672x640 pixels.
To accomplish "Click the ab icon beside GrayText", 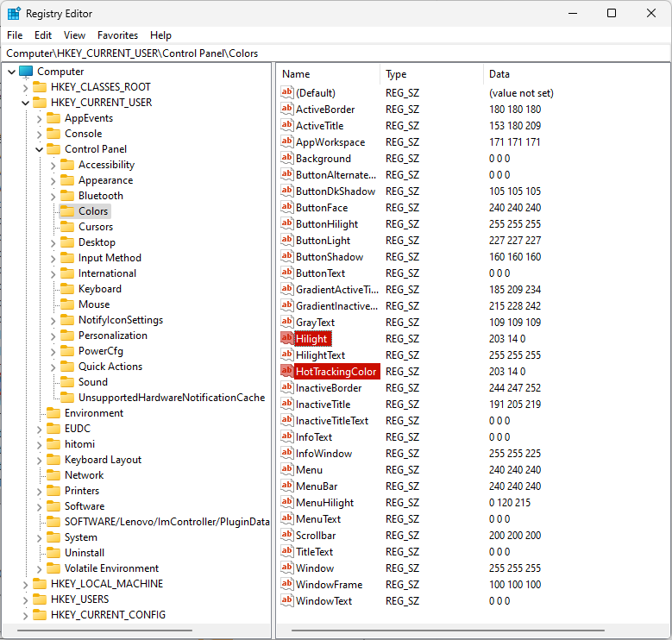I will click(x=286, y=322).
